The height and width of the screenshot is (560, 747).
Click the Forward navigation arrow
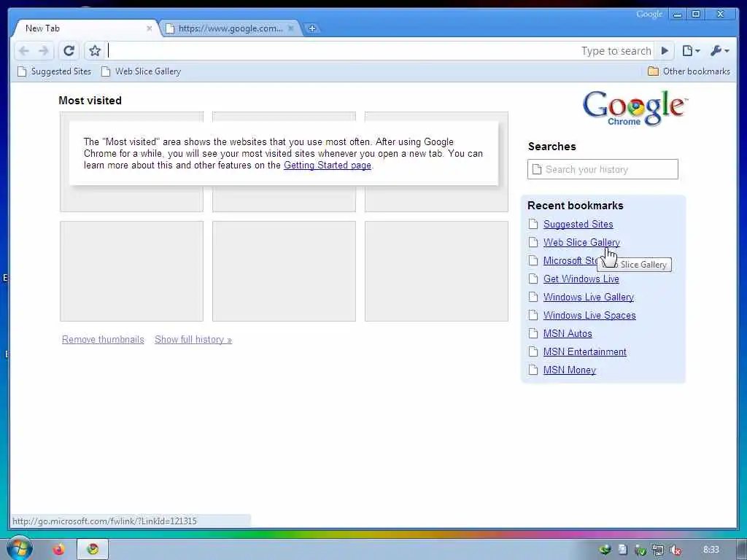[43, 51]
